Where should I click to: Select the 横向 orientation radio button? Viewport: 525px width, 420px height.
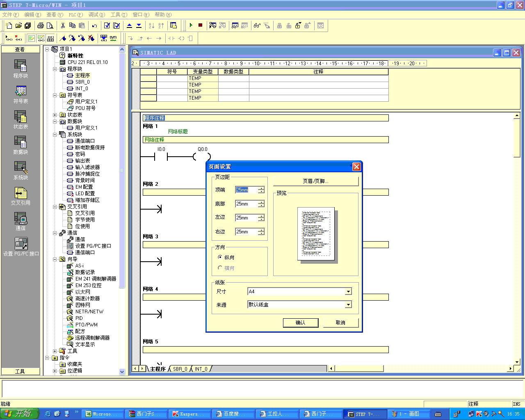(x=220, y=268)
